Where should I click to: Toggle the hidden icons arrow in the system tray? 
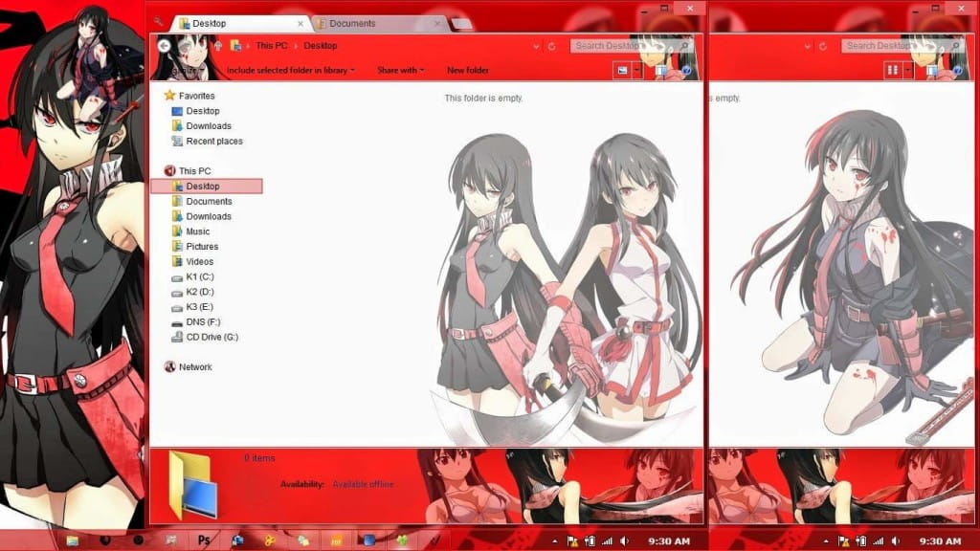[553, 540]
